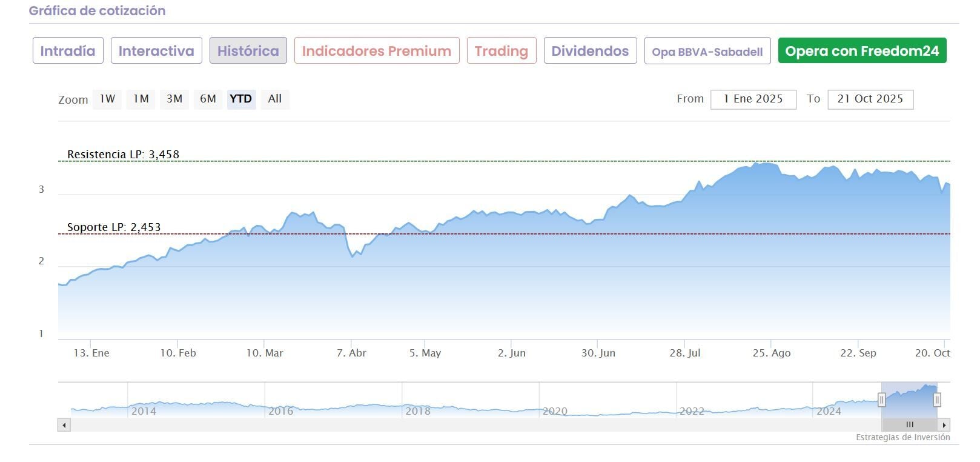Click the right range handle in the navigator
The height and width of the screenshot is (462, 980).
[x=937, y=400]
